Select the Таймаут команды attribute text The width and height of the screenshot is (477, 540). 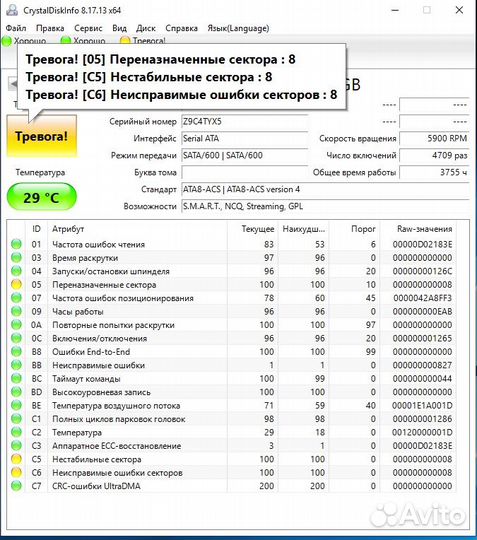tap(86, 379)
